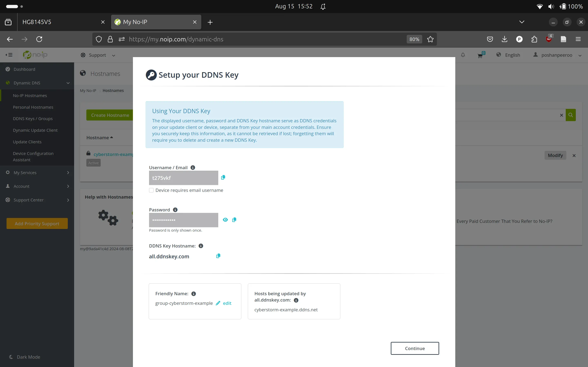
Task: Bookmark this page with the star icon
Action: [430, 39]
